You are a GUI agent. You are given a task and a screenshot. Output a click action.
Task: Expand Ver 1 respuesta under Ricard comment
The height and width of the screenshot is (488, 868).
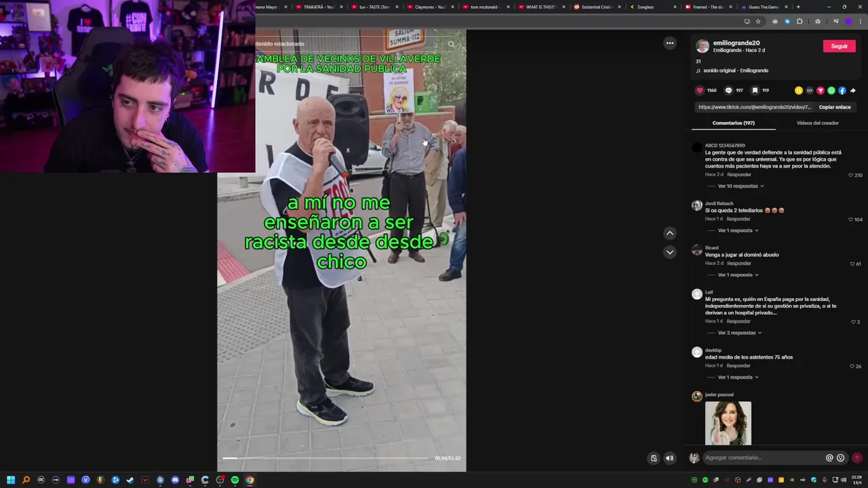(x=738, y=274)
